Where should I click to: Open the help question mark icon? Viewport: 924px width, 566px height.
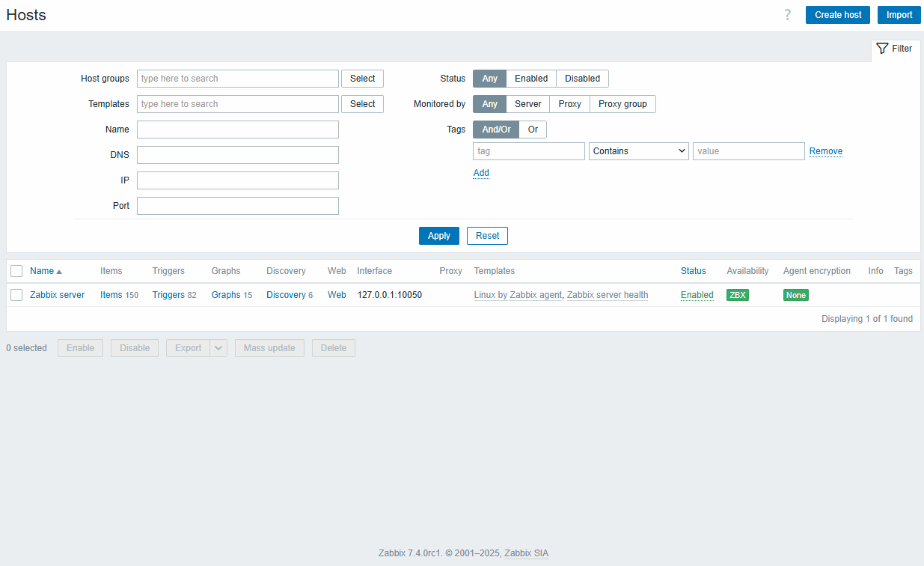(787, 15)
